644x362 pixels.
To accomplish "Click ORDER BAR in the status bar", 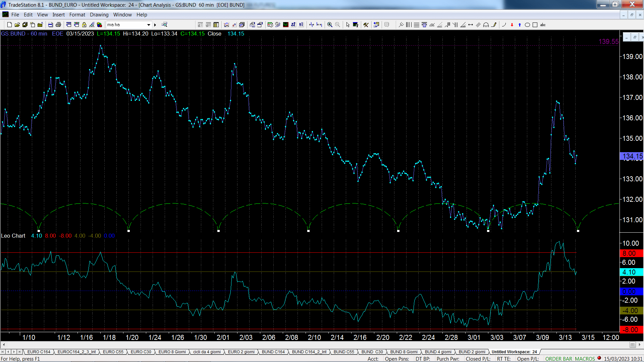I will pos(559,359).
